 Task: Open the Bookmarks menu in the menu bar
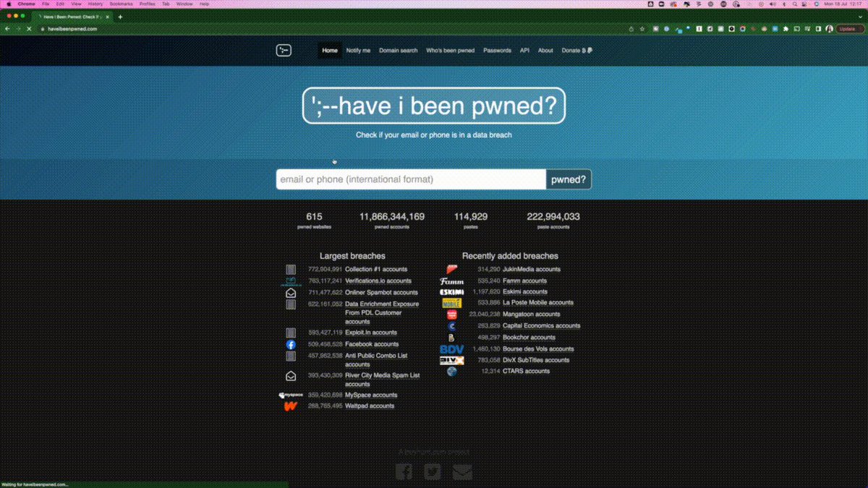[x=122, y=4]
